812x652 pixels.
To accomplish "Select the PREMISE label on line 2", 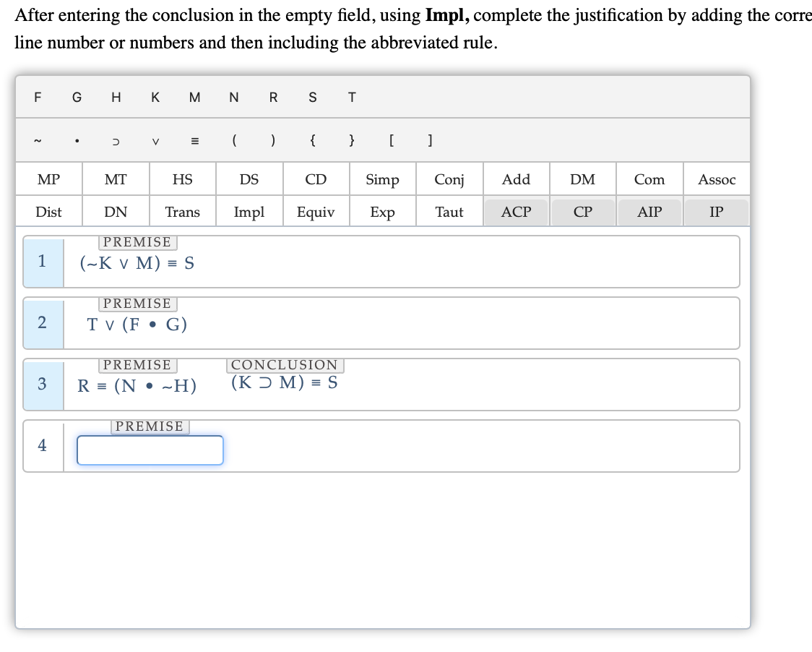I will tap(137, 304).
